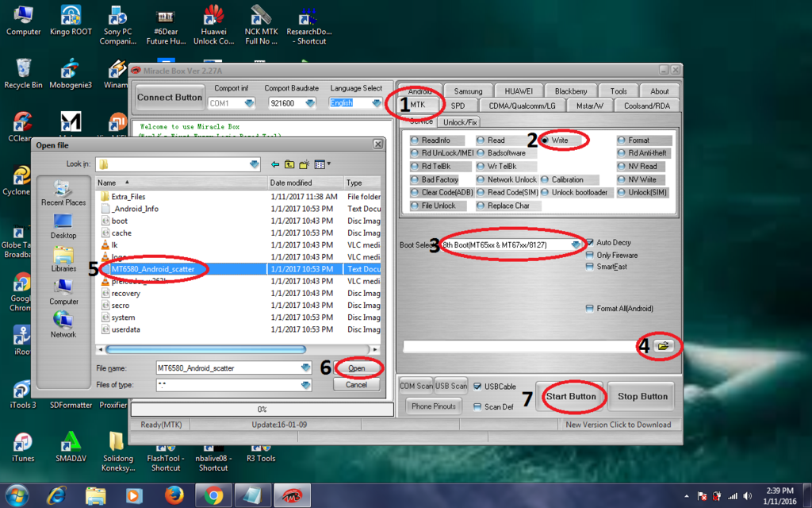Click the up one level folder icon
Viewport: 812px width, 508px height.
[289, 164]
